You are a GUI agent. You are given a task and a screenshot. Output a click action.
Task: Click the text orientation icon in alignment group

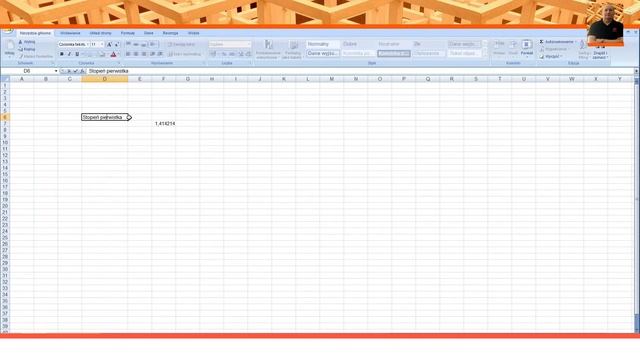point(153,44)
